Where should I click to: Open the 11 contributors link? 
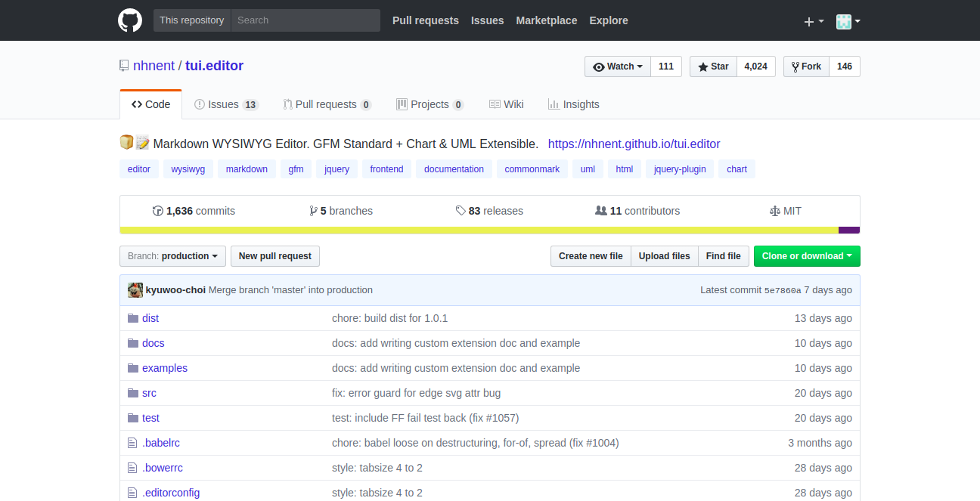pyautogui.click(x=637, y=211)
